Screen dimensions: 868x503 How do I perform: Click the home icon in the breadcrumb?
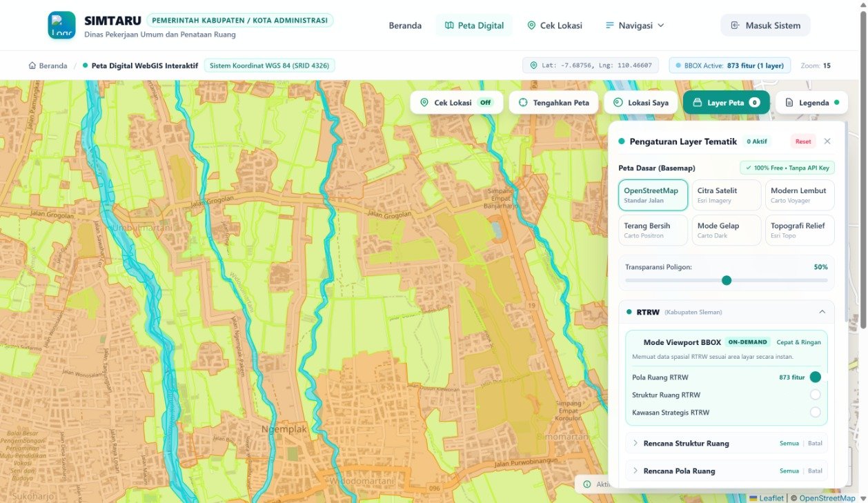pos(32,66)
